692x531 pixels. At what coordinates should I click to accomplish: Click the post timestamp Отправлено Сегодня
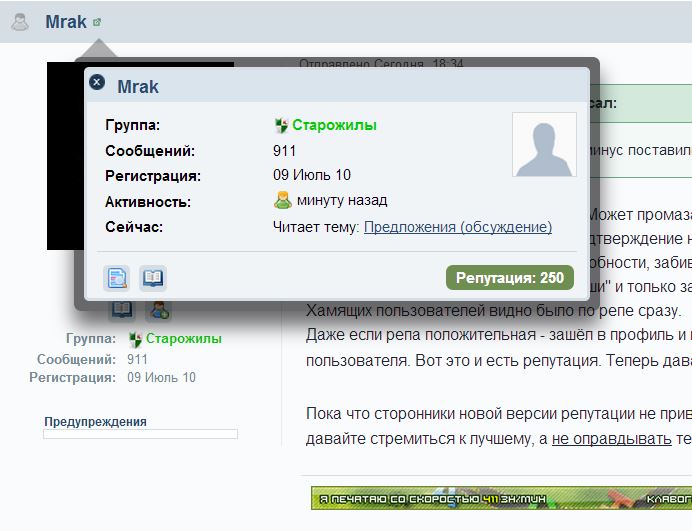pos(381,63)
